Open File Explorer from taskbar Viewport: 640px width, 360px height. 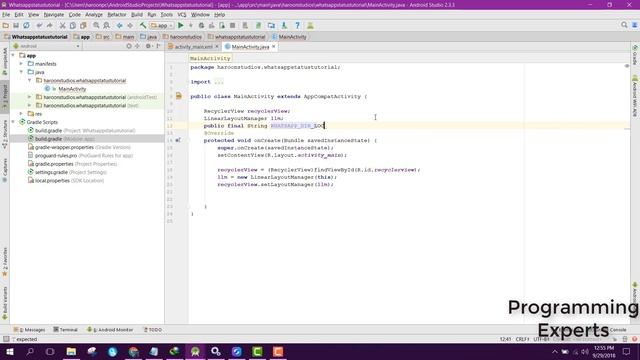(x=71, y=351)
